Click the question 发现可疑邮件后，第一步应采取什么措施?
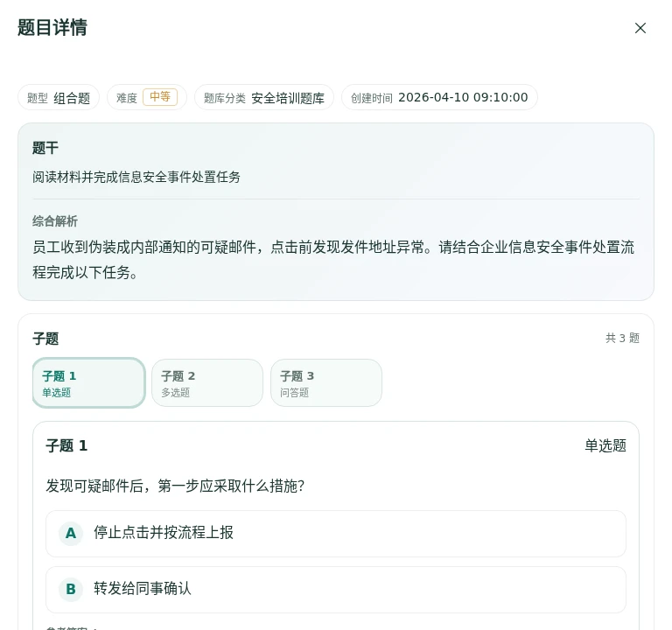 click(x=175, y=486)
